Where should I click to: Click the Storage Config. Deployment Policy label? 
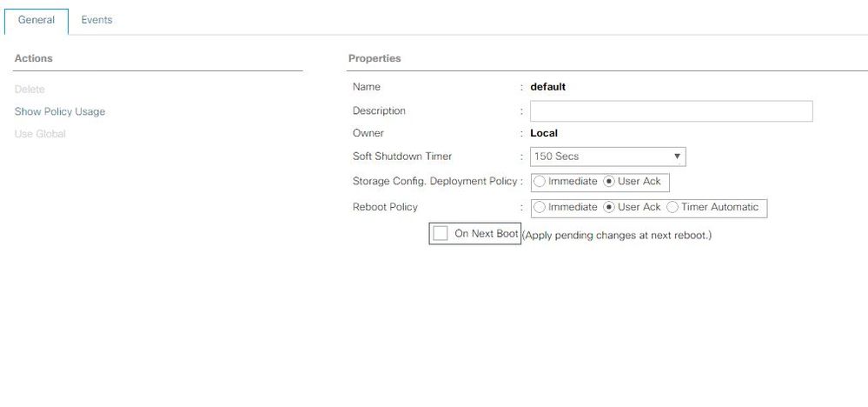click(x=434, y=181)
